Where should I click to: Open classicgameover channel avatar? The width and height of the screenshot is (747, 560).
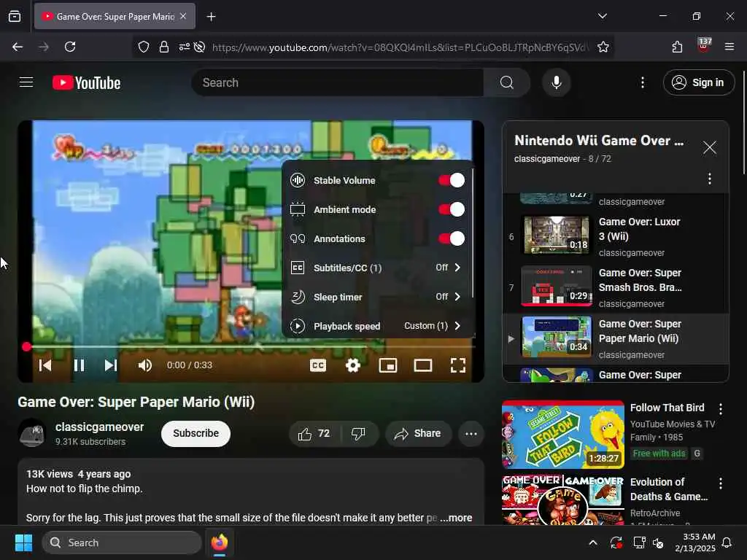tap(32, 432)
